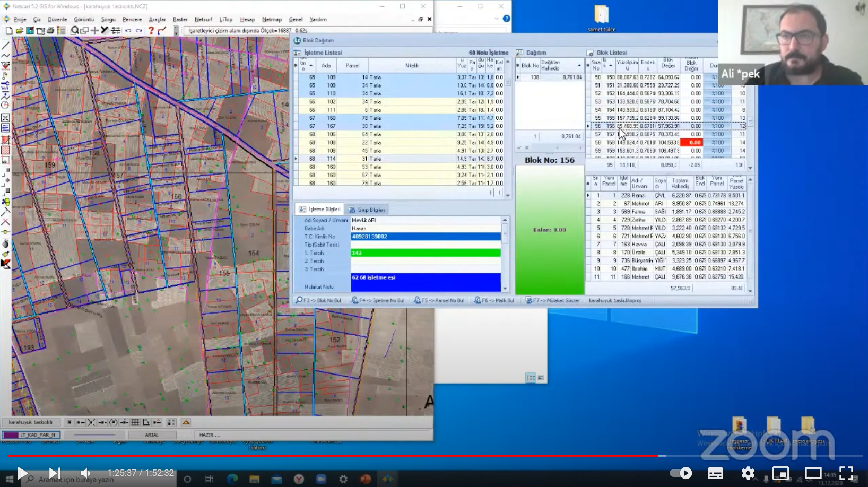Toggle subtitles on the video
The width and height of the screenshot is (868, 487).
[x=715, y=473]
